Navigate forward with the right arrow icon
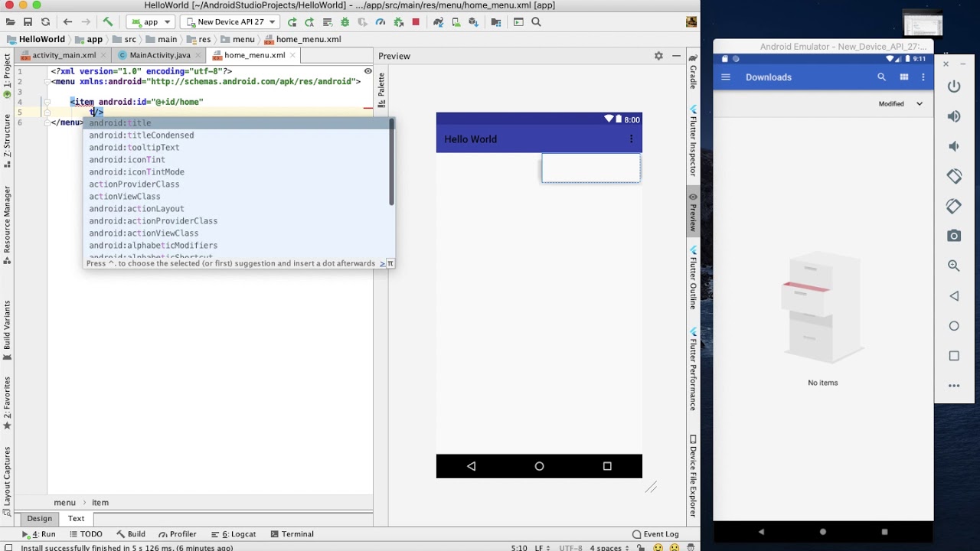Viewport: 980px width, 551px height. coord(85,22)
